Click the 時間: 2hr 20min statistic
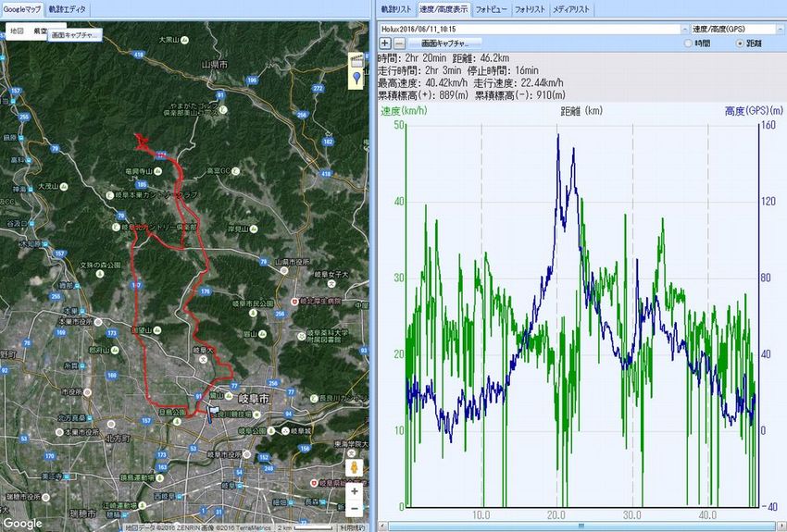787x532 pixels. point(412,58)
